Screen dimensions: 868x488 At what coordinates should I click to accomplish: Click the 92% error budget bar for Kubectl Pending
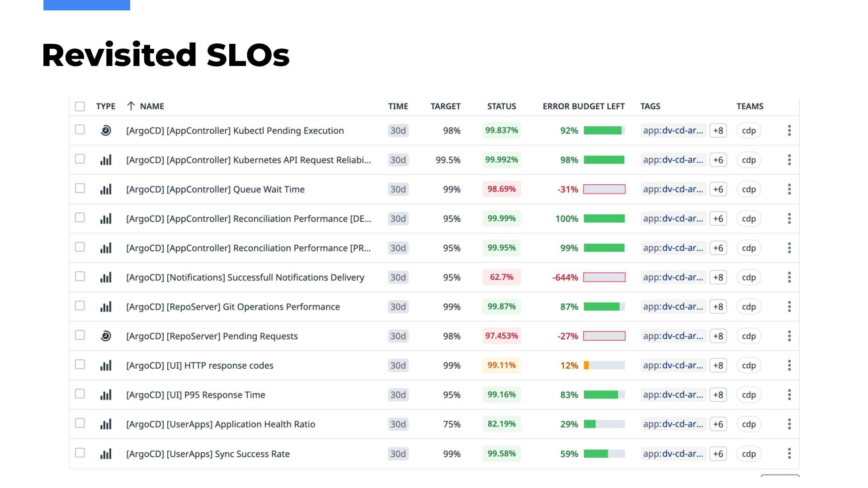604,131
